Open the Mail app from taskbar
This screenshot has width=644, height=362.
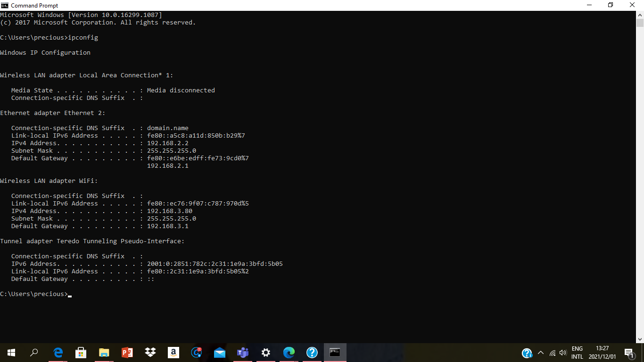tap(220, 353)
